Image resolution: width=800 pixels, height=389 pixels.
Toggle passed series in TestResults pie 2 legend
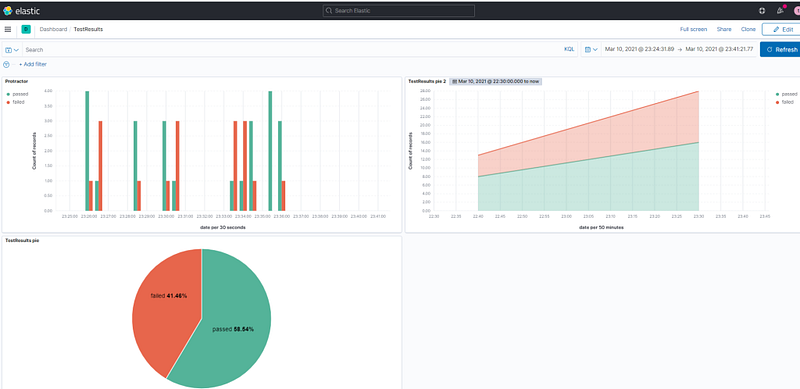tap(786, 94)
